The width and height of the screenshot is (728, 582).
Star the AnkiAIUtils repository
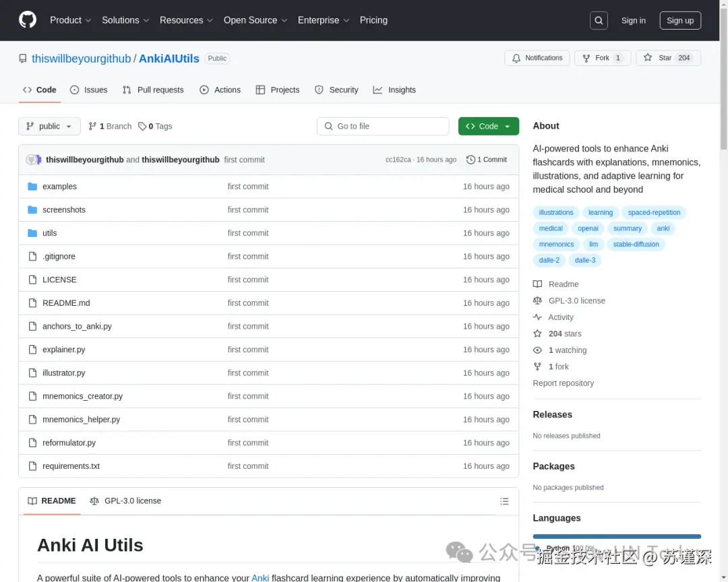pos(667,58)
